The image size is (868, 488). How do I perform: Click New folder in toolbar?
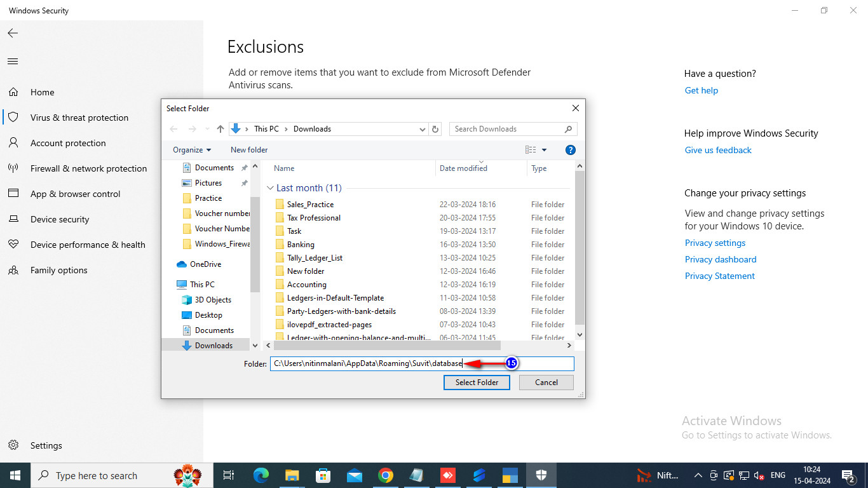click(x=249, y=150)
